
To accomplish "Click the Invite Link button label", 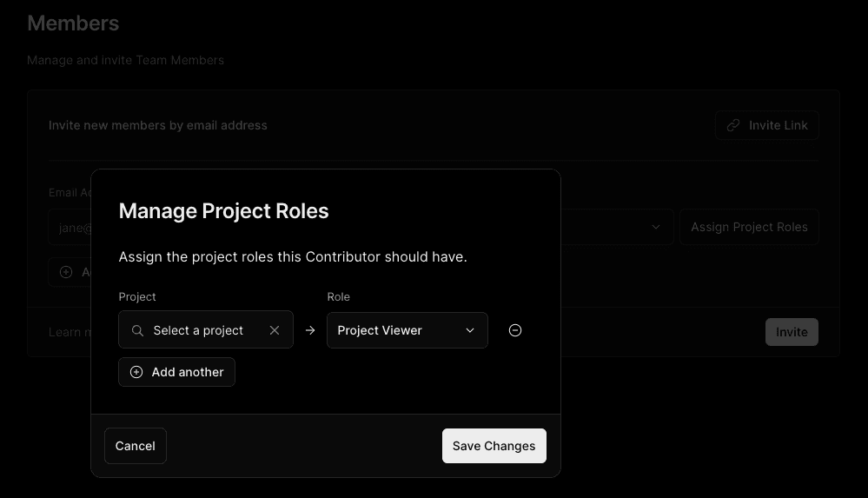I will (778, 125).
